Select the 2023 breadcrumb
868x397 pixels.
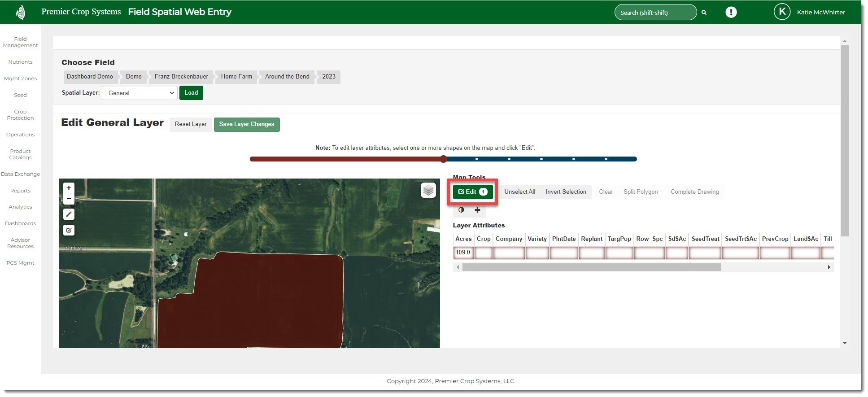coord(328,77)
